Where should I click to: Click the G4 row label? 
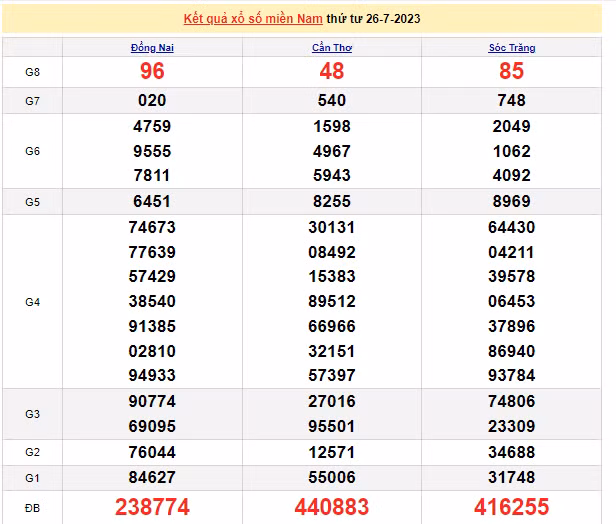[32, 301]
